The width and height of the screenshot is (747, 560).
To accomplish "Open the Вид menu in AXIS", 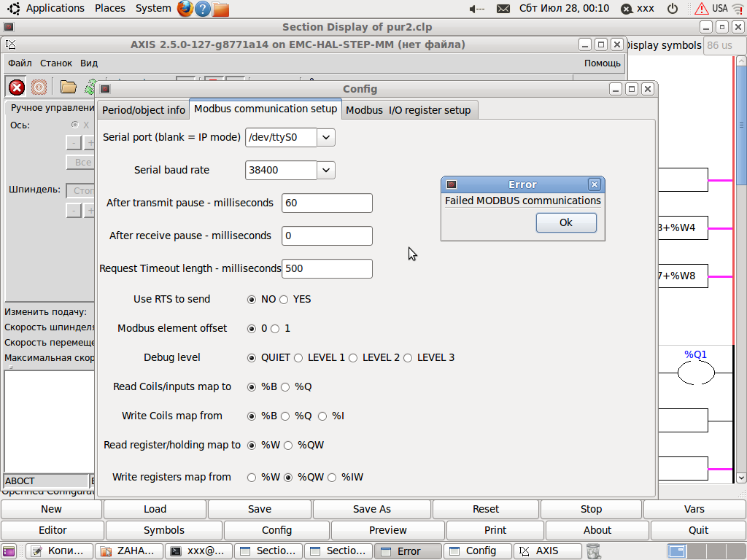I will tap(88, 63).
